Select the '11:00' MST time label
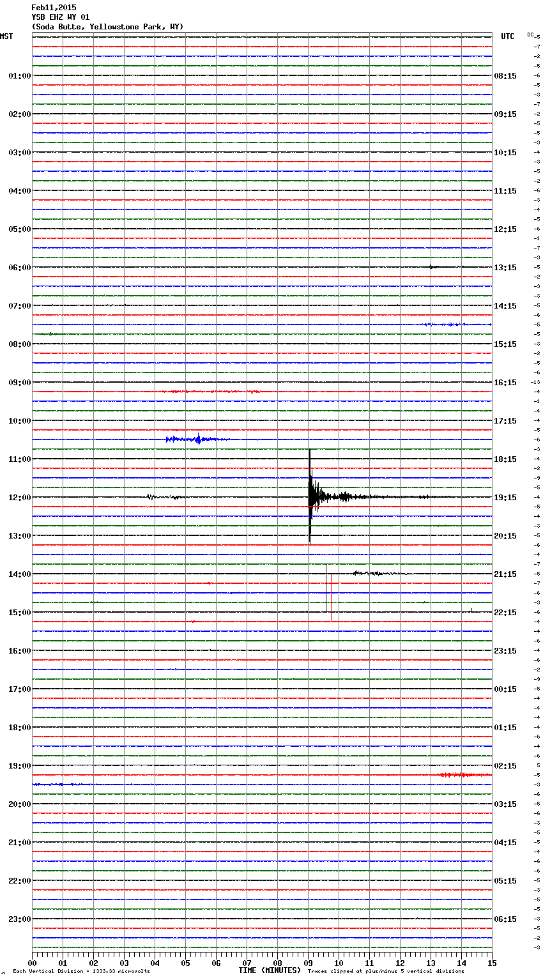Image resolution: width=543 pixels, height=980 pixels. point(19,459)
